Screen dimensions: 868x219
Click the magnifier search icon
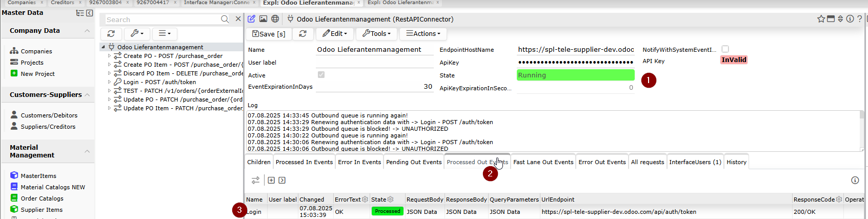coord(225,19)
